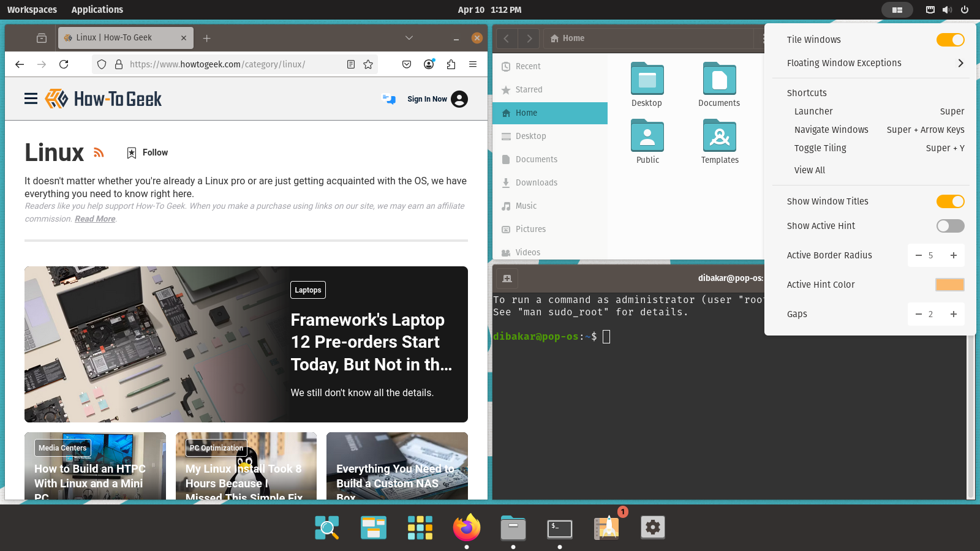The image size is (980, 551).
Task: Go to Music in the Files sidebar
Action: [x=550, y=206]
